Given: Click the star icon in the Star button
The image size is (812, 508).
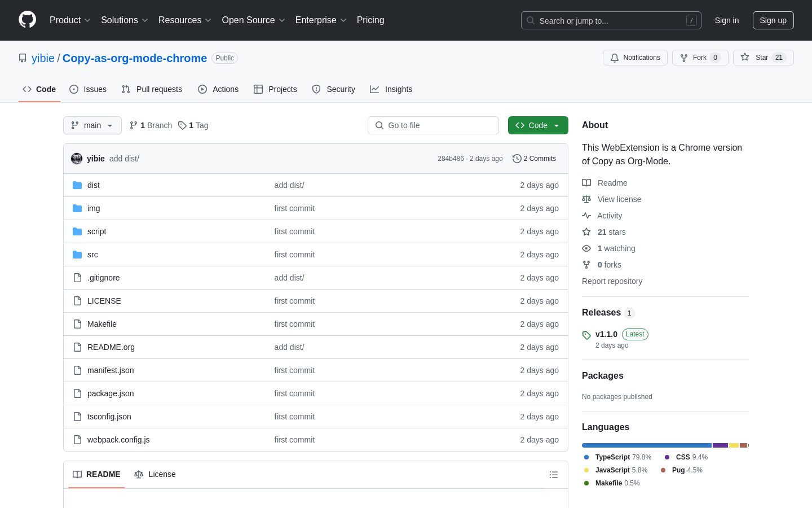Looking at the screenshot, I should tap(745, 58).
